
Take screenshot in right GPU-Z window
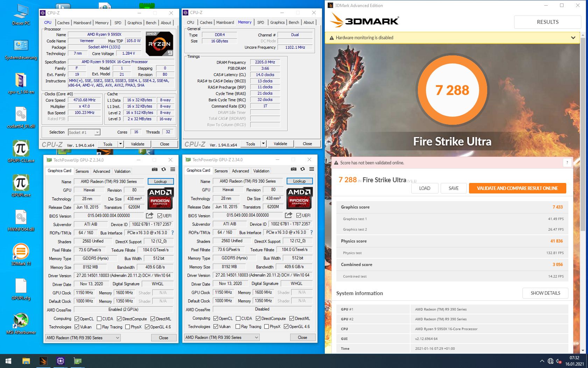[293, 169]
